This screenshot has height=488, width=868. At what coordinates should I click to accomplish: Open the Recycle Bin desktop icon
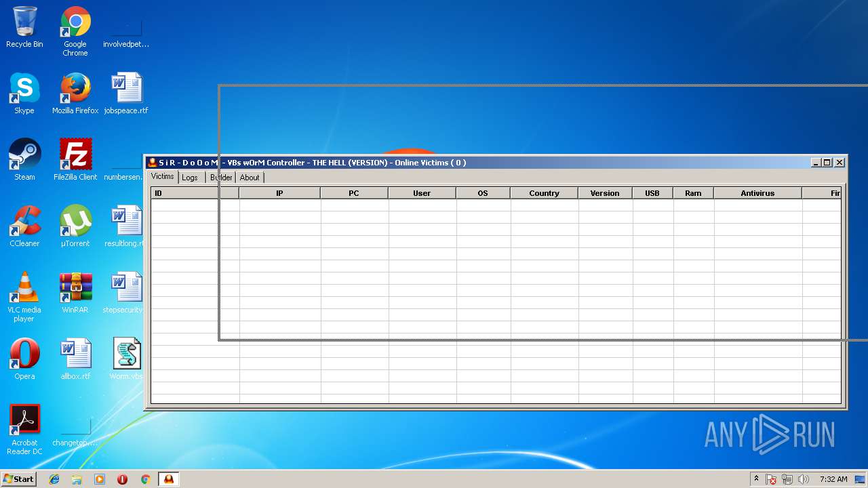pyautogui.click(x=24, y=27)
